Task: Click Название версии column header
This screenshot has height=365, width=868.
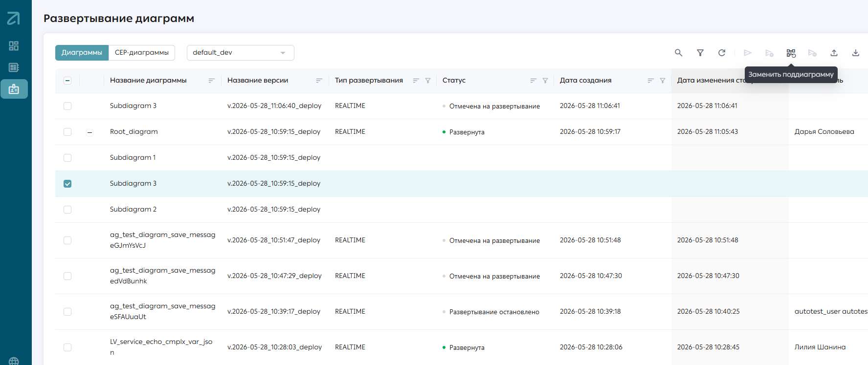Action: (x=258, y=81)
